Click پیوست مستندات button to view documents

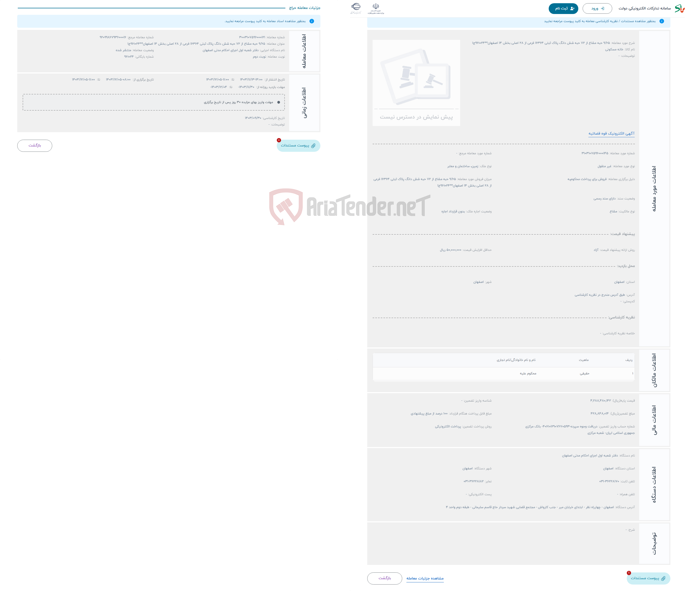coord(299,145)
